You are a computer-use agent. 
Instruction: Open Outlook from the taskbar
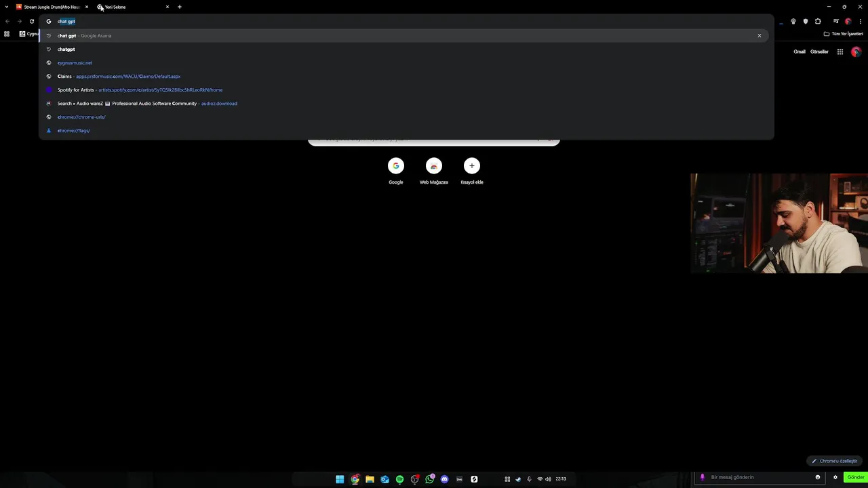[x=384, y=479]
